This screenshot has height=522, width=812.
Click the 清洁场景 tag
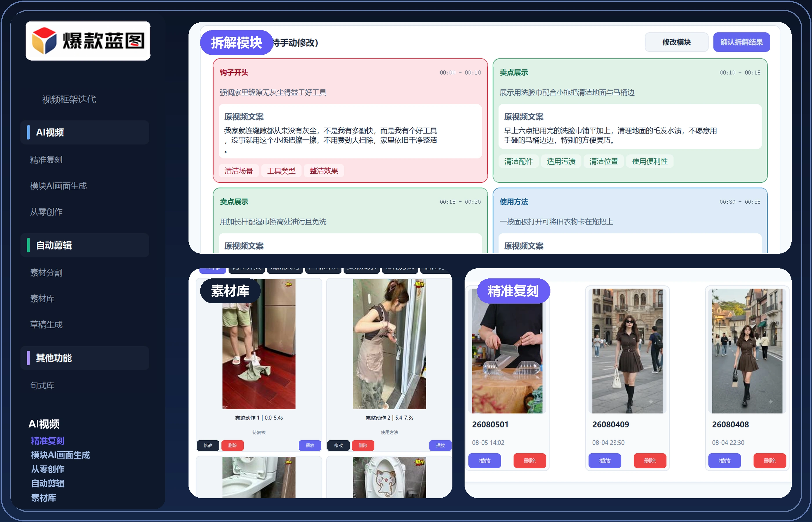point(239,171)
